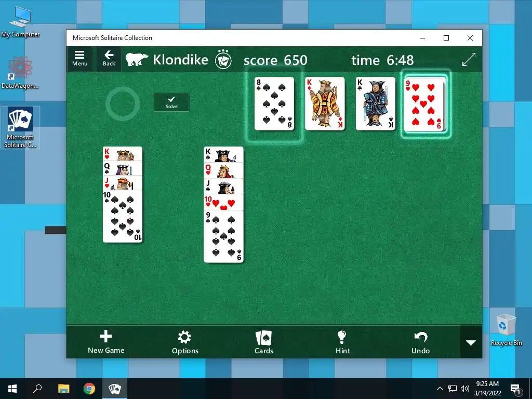Launch Google Chrome from taskbar
532x399 pixels.
pos(89,389)
